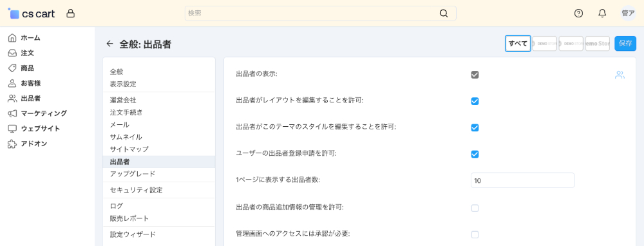This screenshot has height=246, width=644.
Task: Go back with the arrow icon
Action: click(109, 44)
